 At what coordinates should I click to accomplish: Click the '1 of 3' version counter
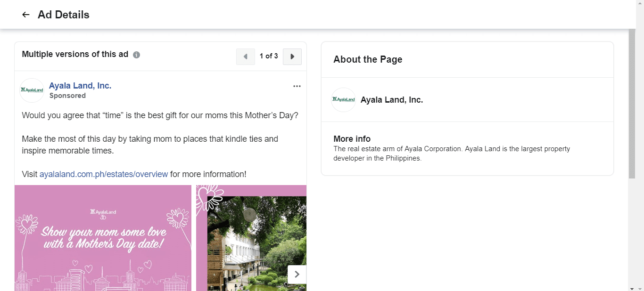point(269,56)
